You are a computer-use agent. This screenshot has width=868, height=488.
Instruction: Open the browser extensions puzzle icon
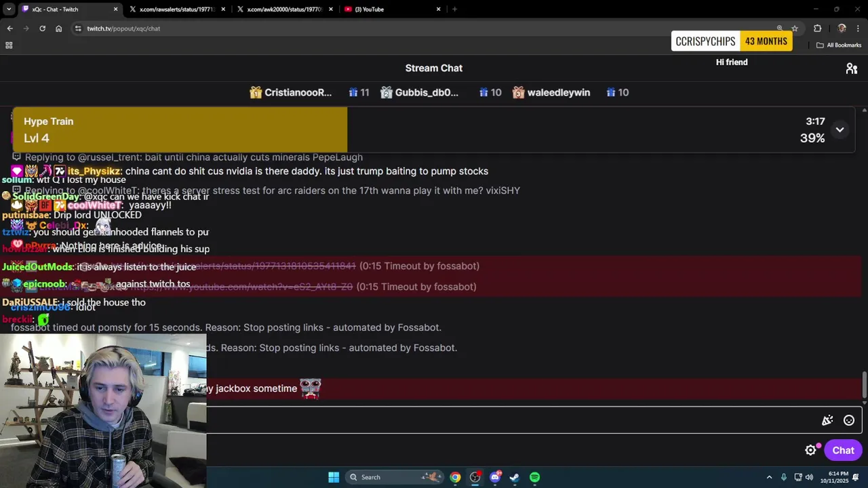pyautogui.click(x=817, y=28)
